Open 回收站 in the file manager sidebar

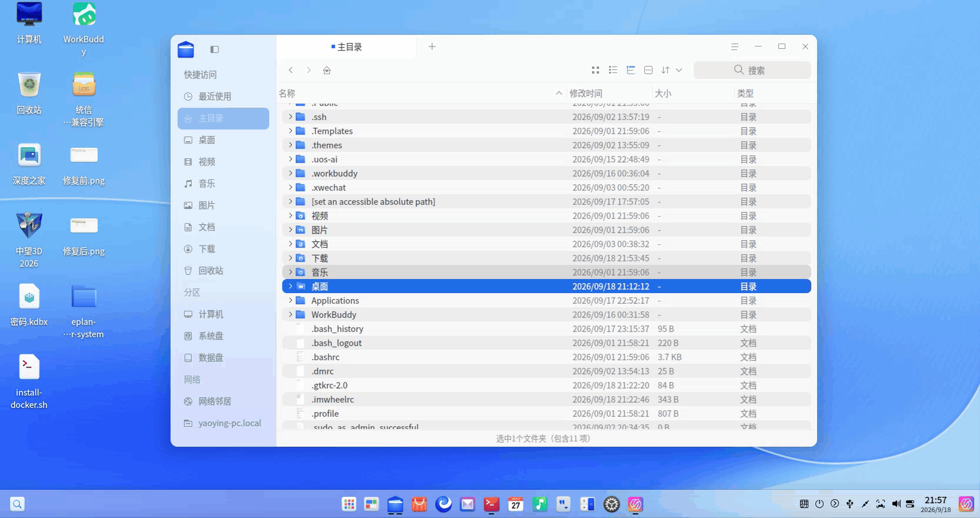pos(224,271)
